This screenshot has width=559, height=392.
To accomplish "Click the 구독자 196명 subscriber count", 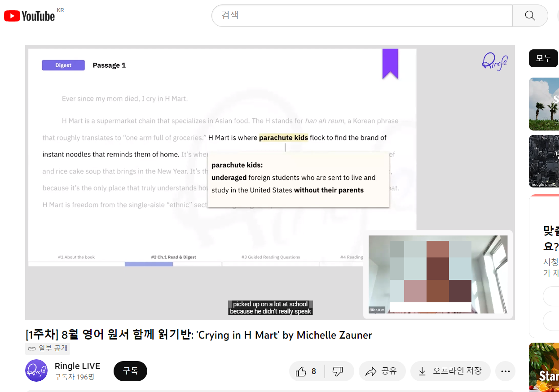I will pyautogui.click(x=75, y=377).
